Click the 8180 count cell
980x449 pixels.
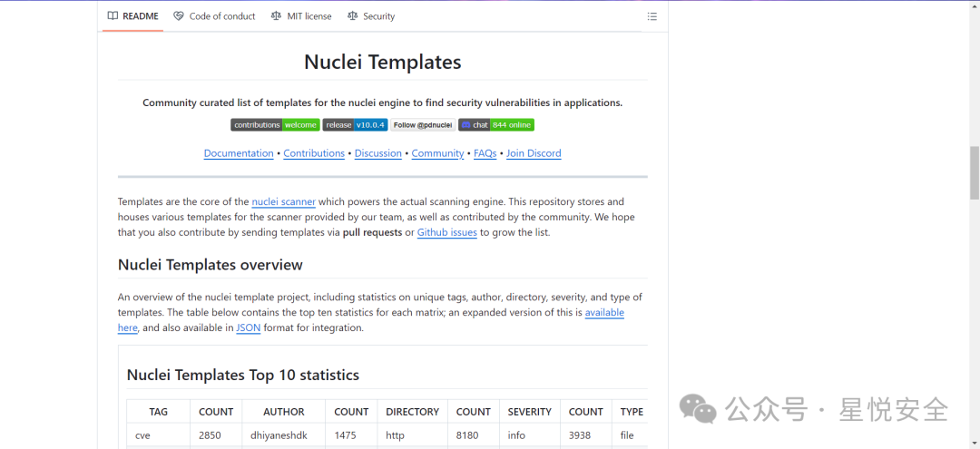point(474,434)
